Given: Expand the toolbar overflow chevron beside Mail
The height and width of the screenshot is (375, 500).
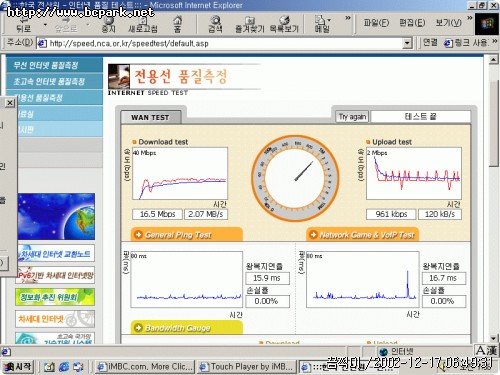Looking at the screenshot, I should [348, 18].
